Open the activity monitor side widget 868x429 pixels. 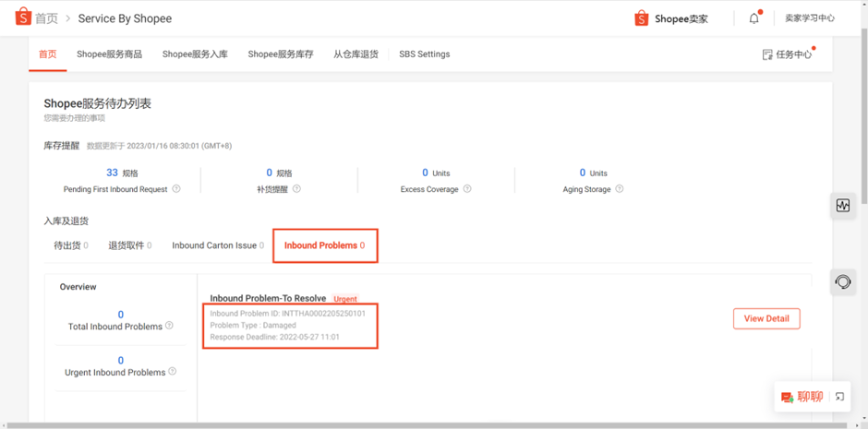tap(842, 207)
